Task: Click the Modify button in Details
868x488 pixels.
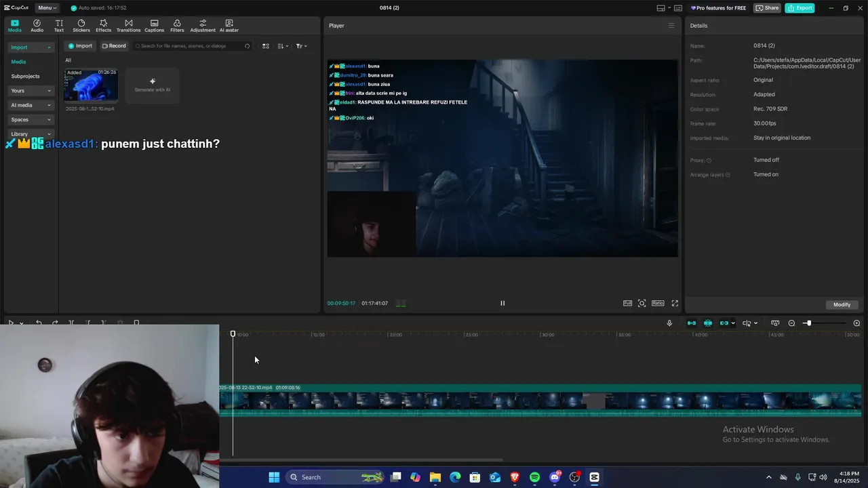Action: click(842, 304)
